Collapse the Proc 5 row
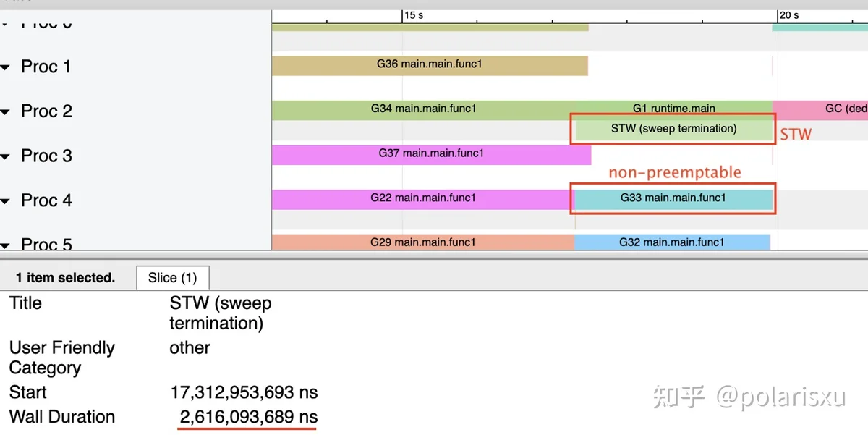This screenshot has height=435, width=868. 6,246
